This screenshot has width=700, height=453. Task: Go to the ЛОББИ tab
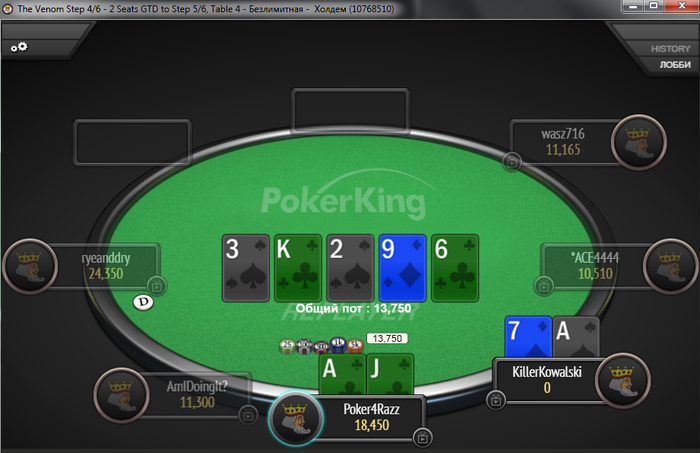675,65
